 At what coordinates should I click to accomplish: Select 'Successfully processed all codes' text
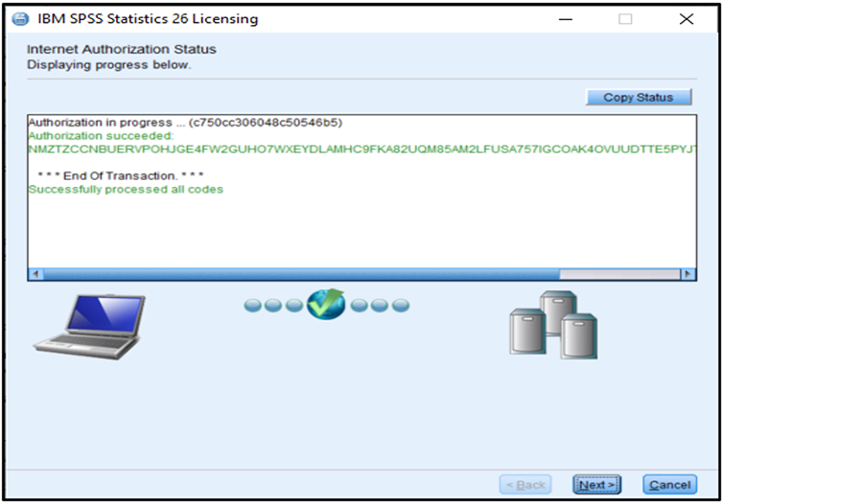coord(126,190)
